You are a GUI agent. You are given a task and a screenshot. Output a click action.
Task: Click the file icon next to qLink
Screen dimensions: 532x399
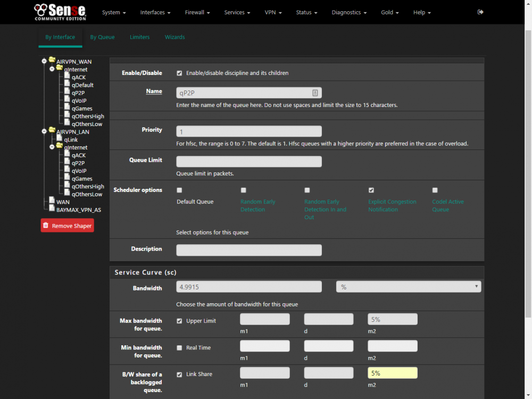click(60, 138)
